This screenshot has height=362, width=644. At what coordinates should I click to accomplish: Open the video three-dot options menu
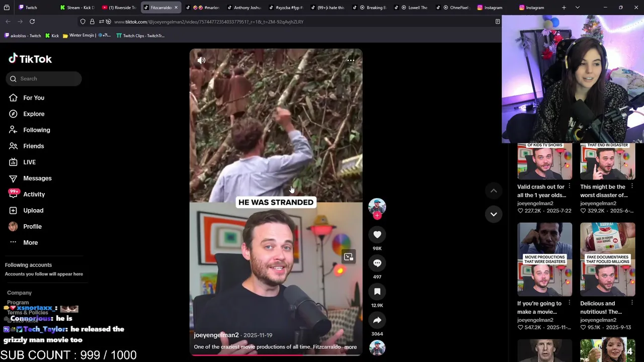tap(351, 60)
